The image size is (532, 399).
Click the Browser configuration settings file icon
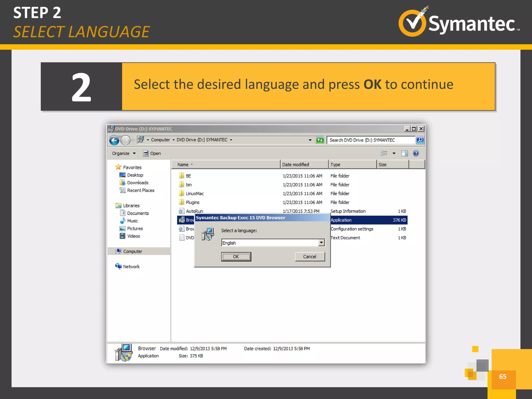pyautogui.click(x=182, y=229)
